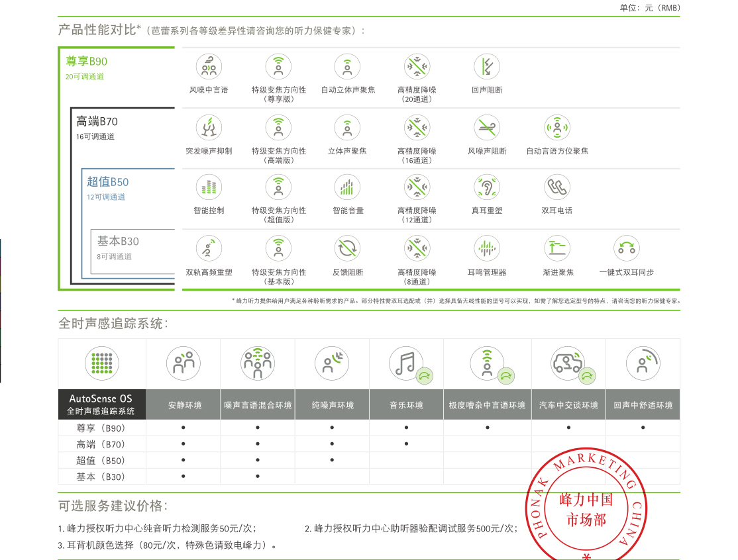Select the 安静环境 icon
Viewport: 738px width, 560px height.
point(184,363)
